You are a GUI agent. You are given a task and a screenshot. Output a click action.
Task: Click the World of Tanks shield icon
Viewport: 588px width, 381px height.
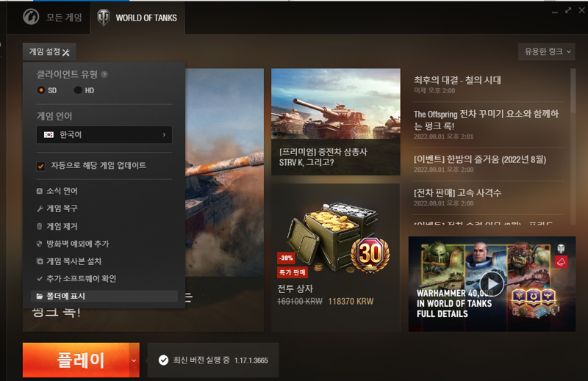tap(104, 17)
